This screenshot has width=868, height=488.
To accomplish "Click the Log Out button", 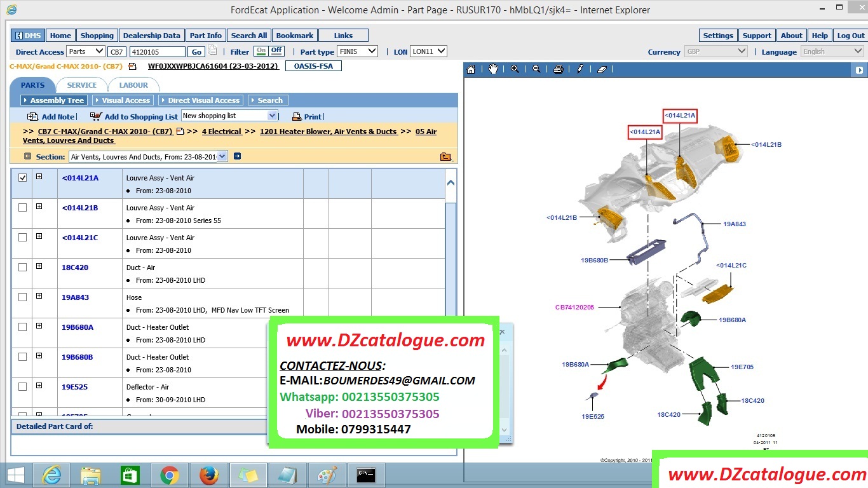I will point(851,36).
